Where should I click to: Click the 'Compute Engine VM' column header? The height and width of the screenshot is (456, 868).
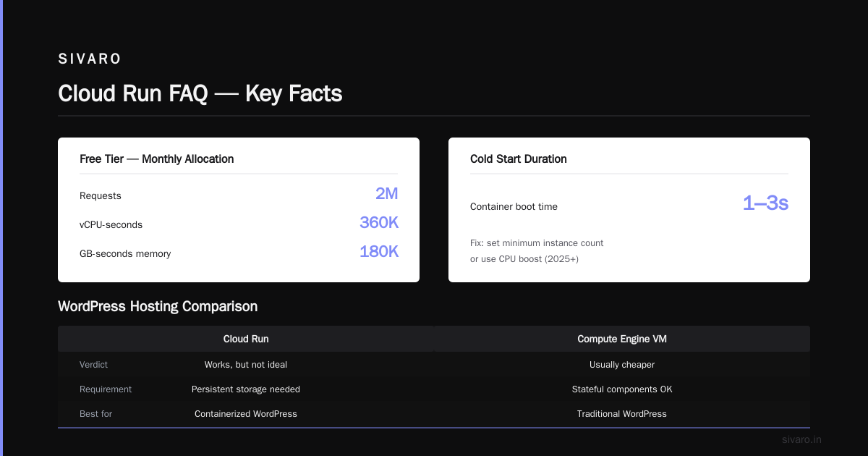pos(622,339)
